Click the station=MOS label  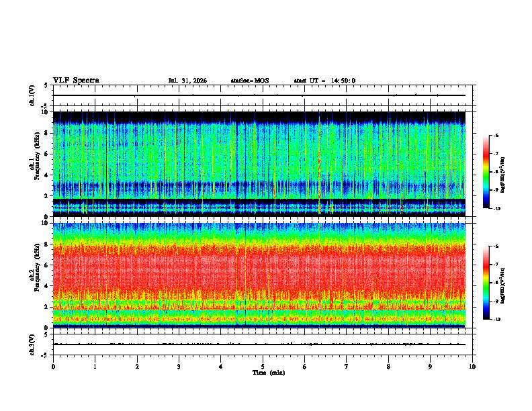pos(250,81)
